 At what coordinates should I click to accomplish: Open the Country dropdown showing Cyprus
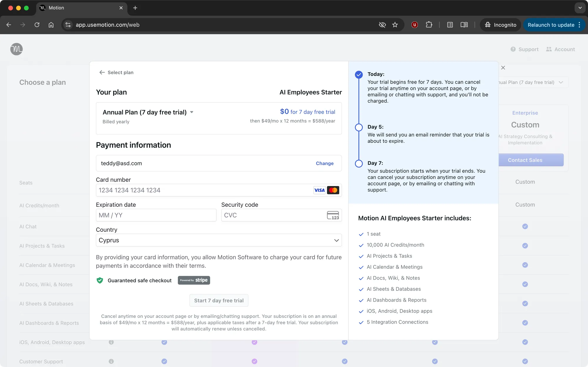coord(219,240)
